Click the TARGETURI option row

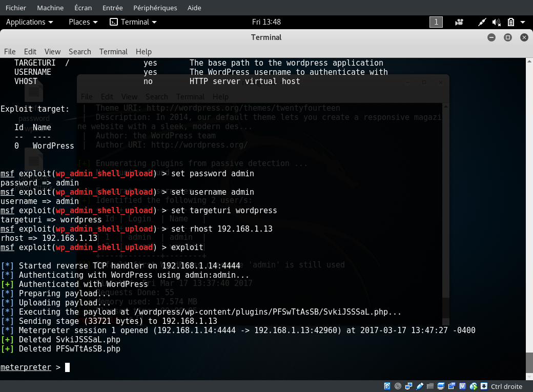199,63
